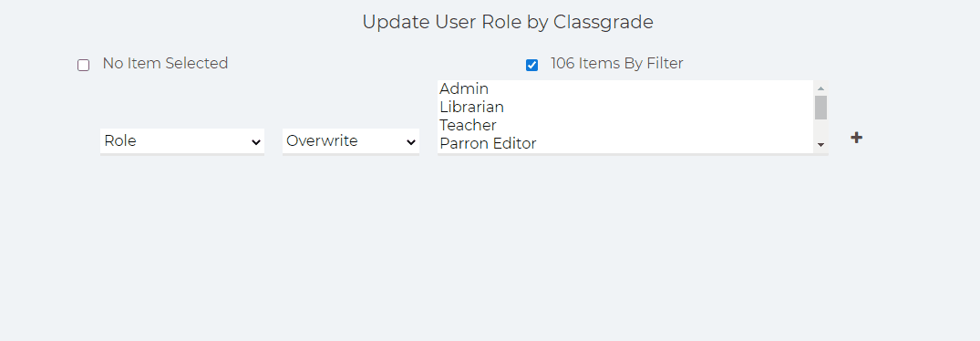This screenshot has height=341, width=980.
Task: Click the word Role inside the select box
Action: point(120,141)
